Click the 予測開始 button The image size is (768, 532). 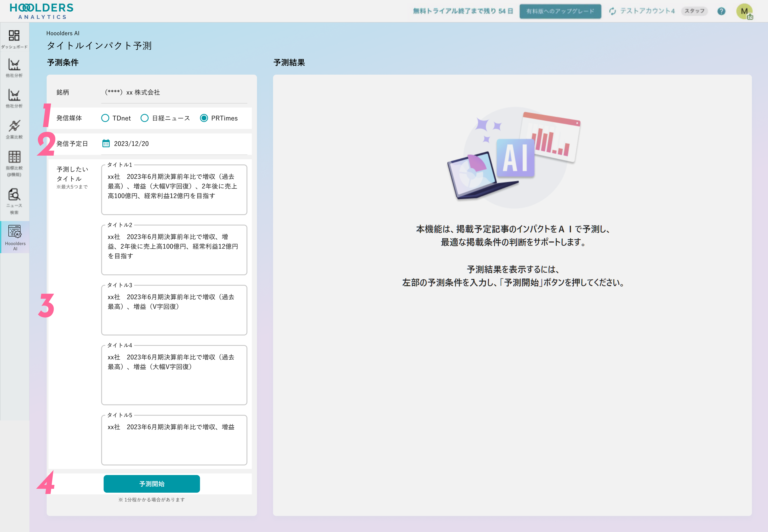pyautogui.click(x=152, y=484)
